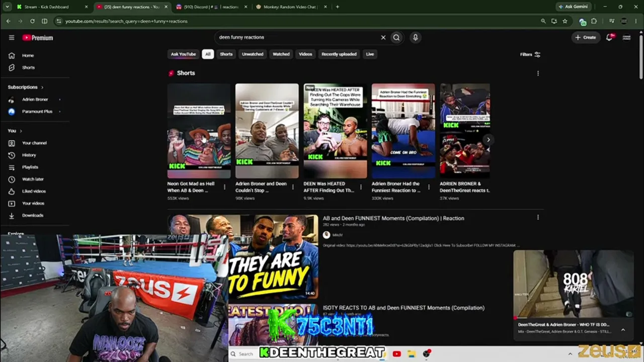Open options for 'Neon Got Mad as Hell' short

coord(224,187)
